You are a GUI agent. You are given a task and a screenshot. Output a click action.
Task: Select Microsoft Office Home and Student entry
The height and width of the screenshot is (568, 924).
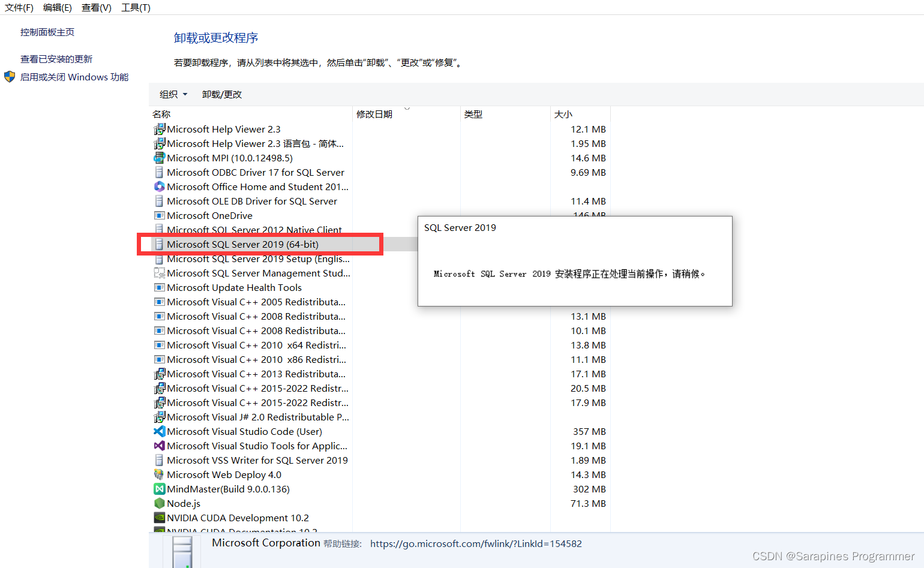click(x=257, y=187)
